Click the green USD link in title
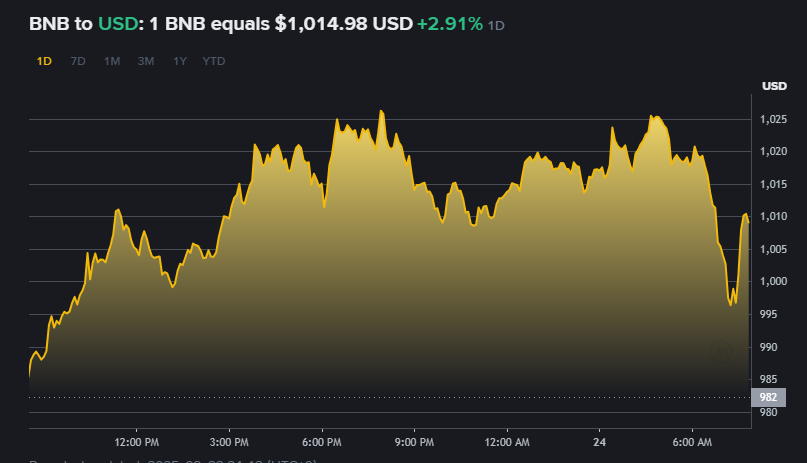 [x=114, y=22]
